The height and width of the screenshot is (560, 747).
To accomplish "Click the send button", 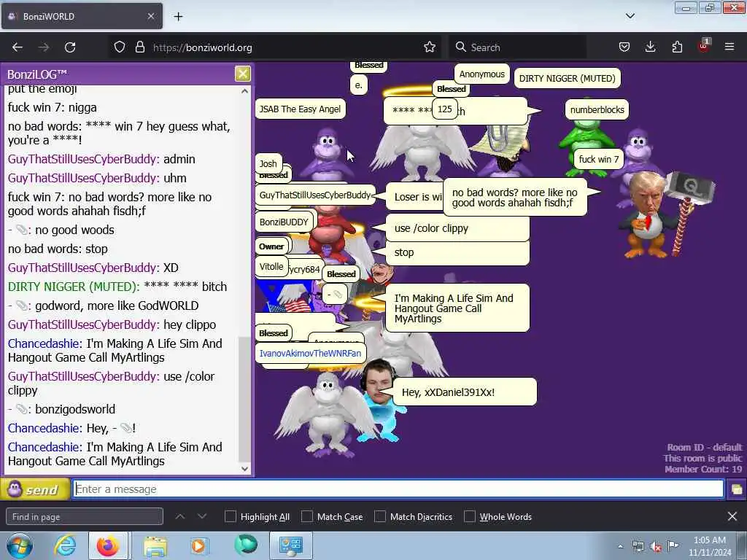I will coord(35,489).
